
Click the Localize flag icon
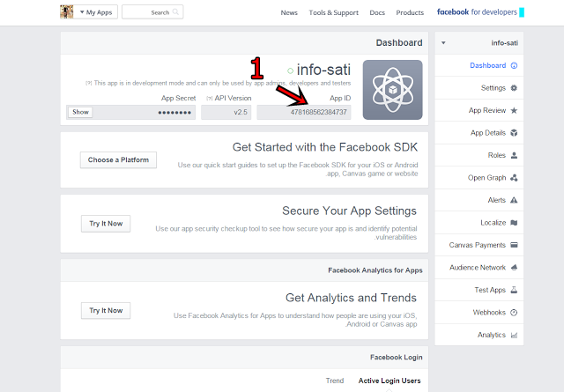pyautogui.click(x=514, y=223)
